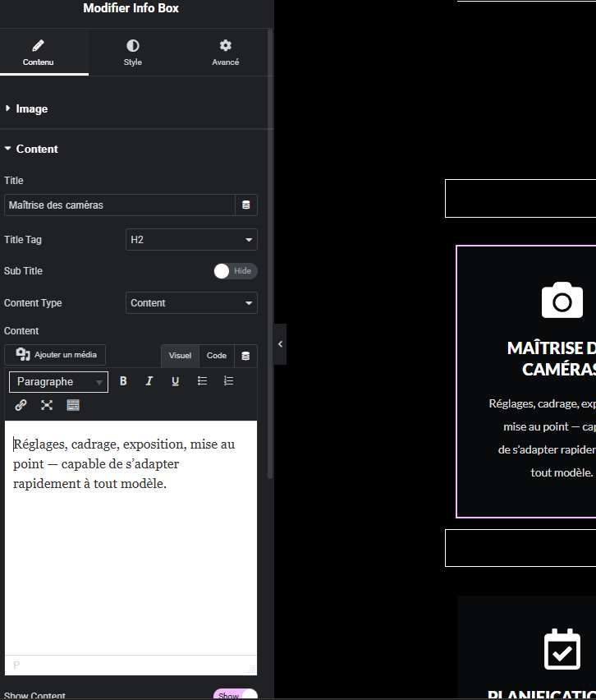Image resolution: width=596 pixels, height=700 pixels.
Task: Click the insert link icon
Action: (x=21, y=405)
